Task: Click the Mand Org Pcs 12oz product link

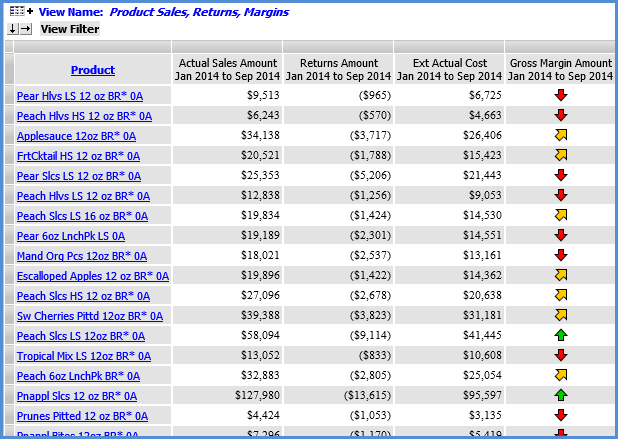Action: [x=81, y=256]
